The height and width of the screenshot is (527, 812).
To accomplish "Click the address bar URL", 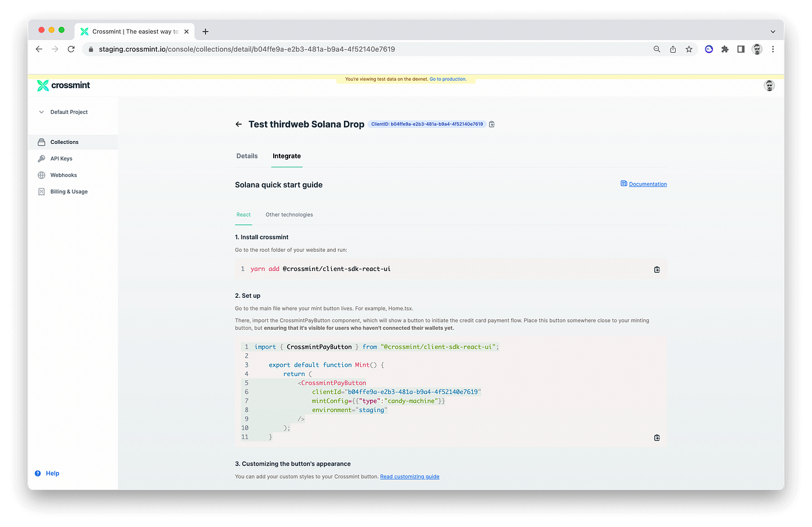I will point(246,49).
